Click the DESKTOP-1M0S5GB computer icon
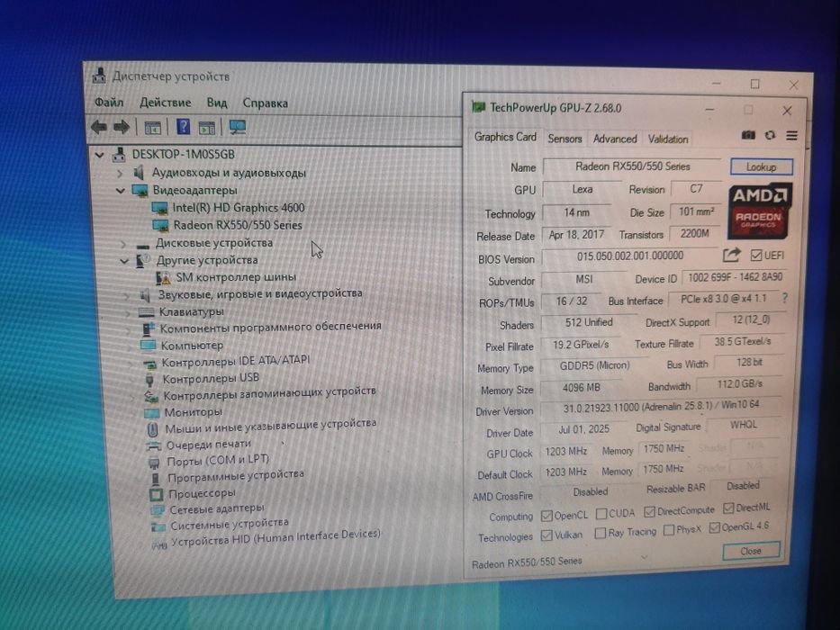 pyautogui.click(x=119, y=154)
